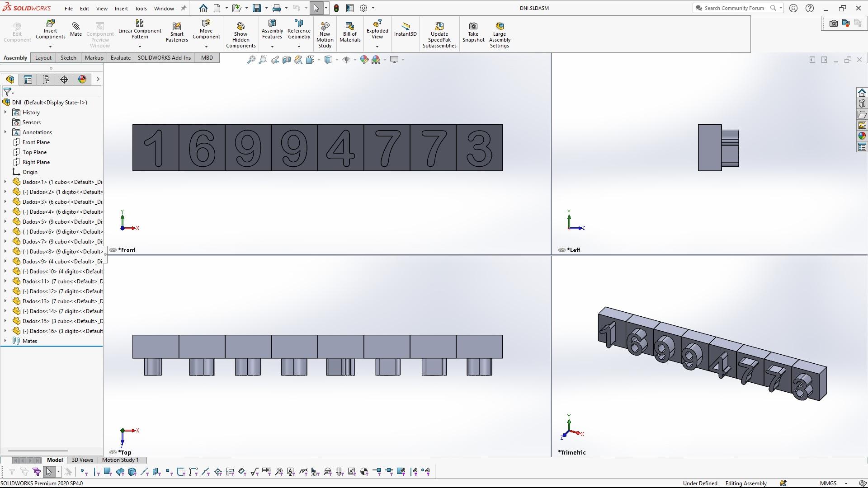Switch to the Evaluate tab
The image size is (868, 488).
point(121,58)
